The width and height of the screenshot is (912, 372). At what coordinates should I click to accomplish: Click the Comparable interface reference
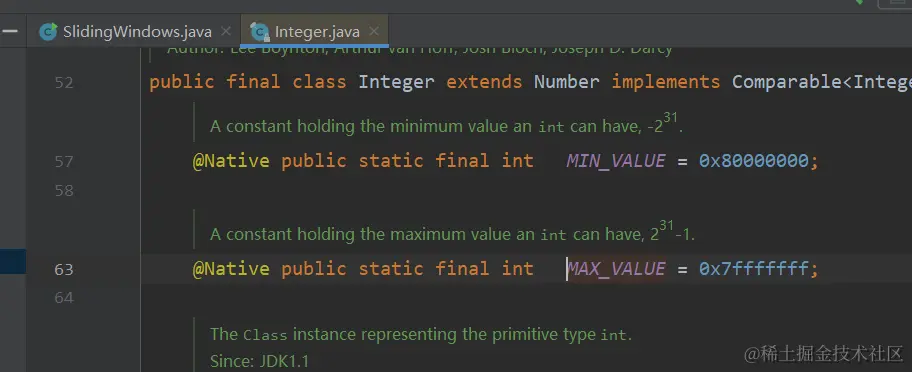(787, 83)
